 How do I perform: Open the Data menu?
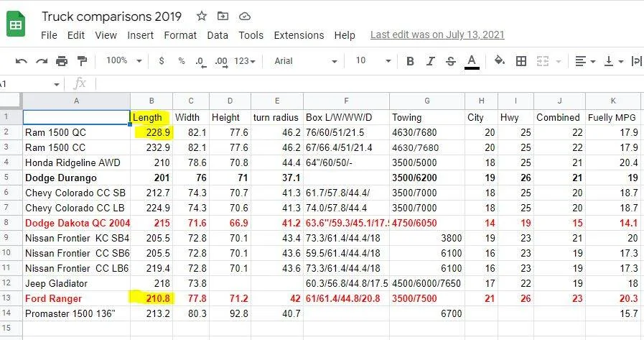pos(218,35)
